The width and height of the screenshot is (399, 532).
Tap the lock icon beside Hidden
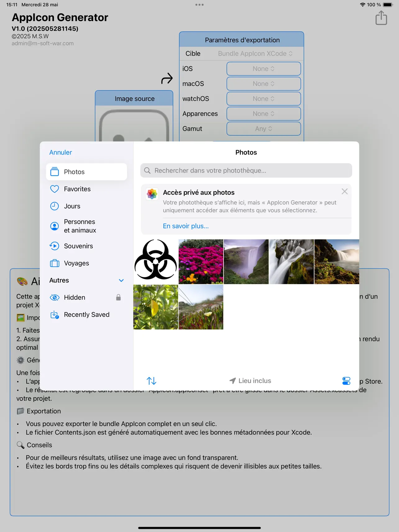118,297
